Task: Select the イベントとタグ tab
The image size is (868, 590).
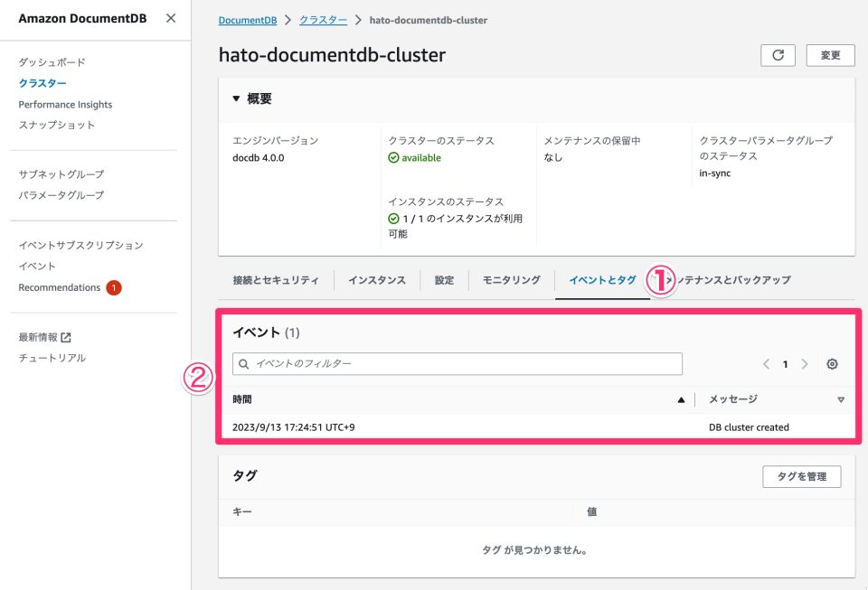Action: 602,280
